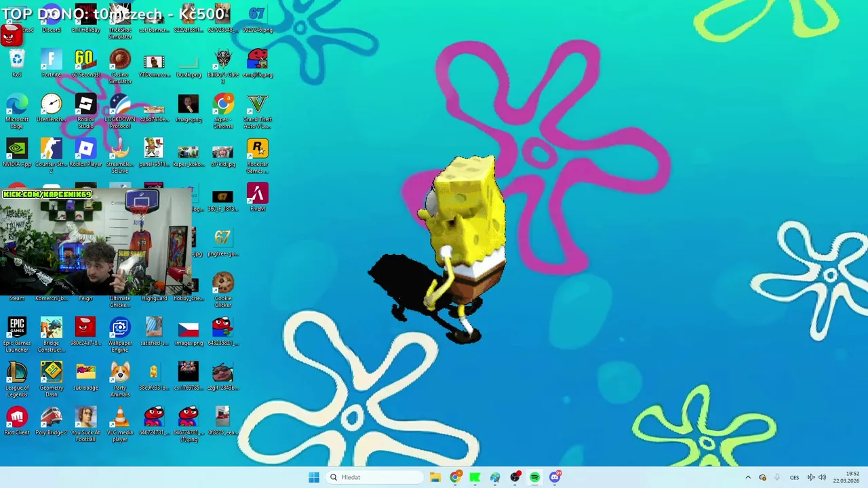Open StreamElements SE.Live shortcut

[120, 155]
